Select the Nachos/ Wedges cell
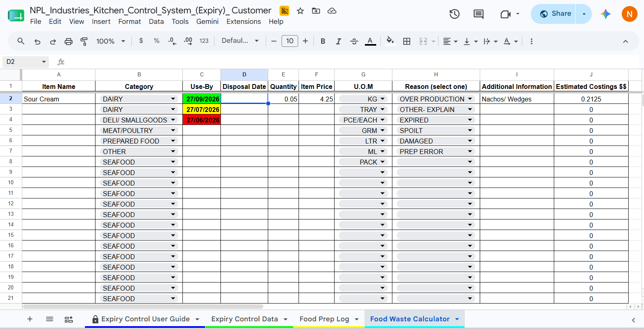Screen dimensions: 644x329 pyautogui.click(x=517, y=99)
